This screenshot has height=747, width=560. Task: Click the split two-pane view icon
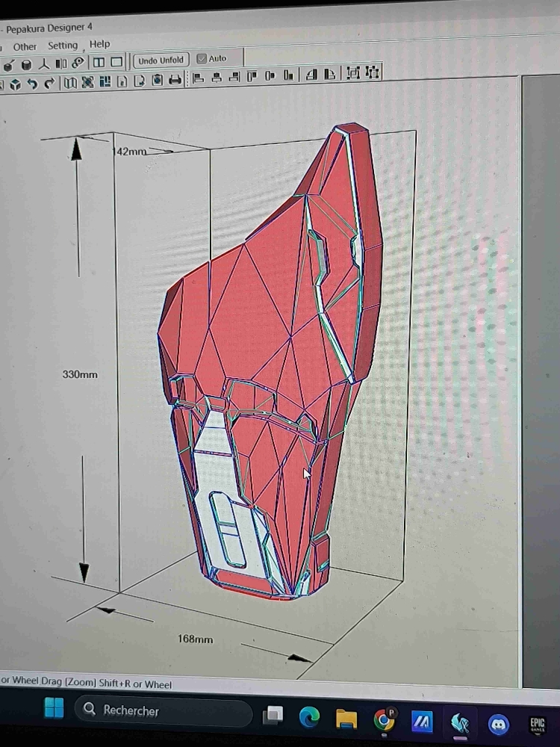tap(98, 63)
